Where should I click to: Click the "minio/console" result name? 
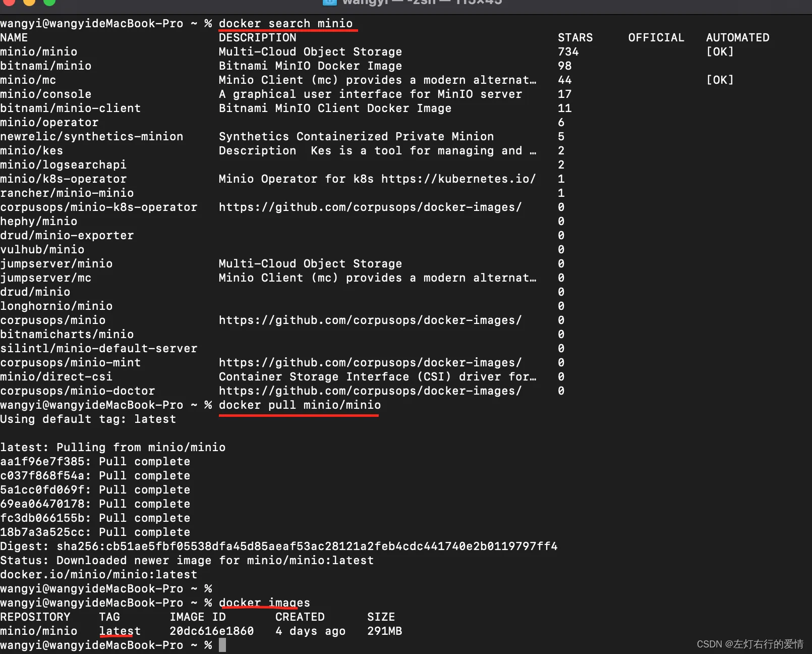click(46, 94)
